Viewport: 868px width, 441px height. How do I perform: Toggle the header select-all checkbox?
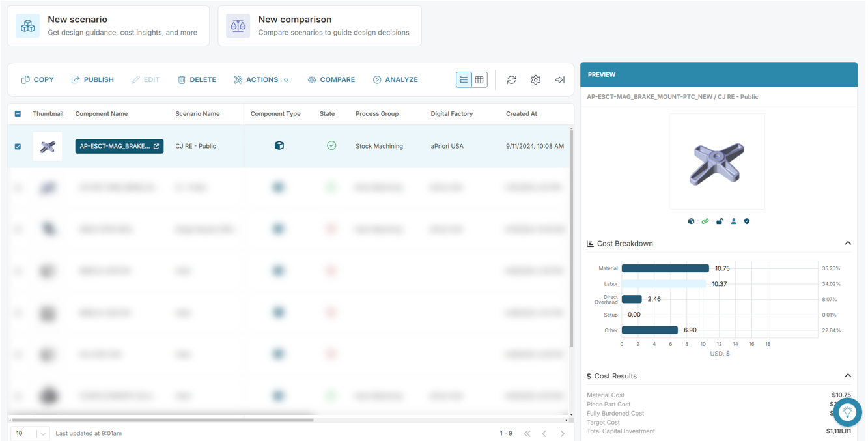pos(18,114)
